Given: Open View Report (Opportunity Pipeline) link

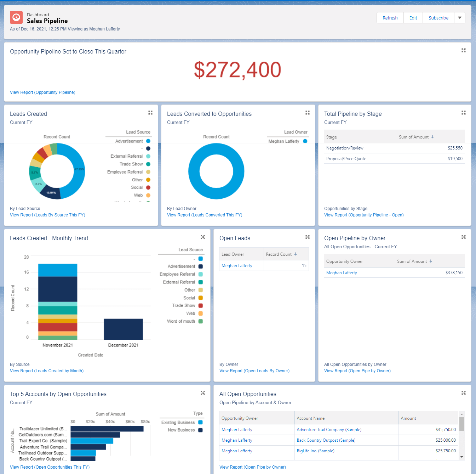Looking at the screenshot, I should click(x=42, y=92).
